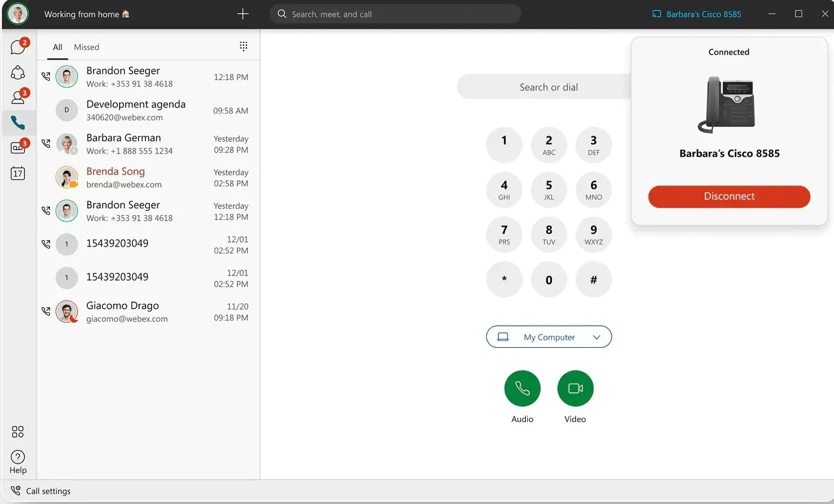Click Giacomo Drago's avatar
The image size is (834, 504).
[66, 312]
